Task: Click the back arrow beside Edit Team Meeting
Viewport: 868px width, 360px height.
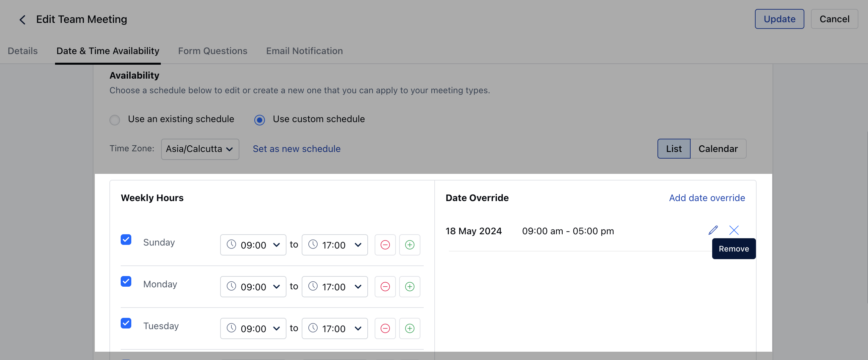Action: coord(22,20)
